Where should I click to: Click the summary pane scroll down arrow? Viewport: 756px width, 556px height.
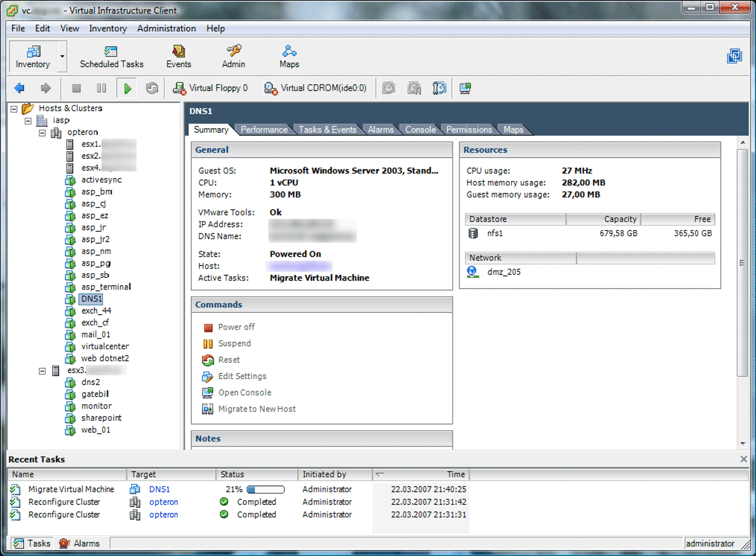pos(743,443)
